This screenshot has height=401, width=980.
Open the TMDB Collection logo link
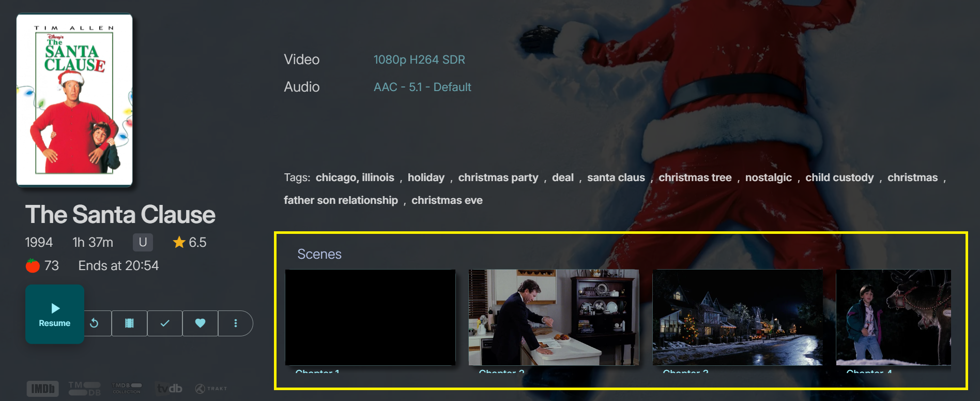(127, 389)
